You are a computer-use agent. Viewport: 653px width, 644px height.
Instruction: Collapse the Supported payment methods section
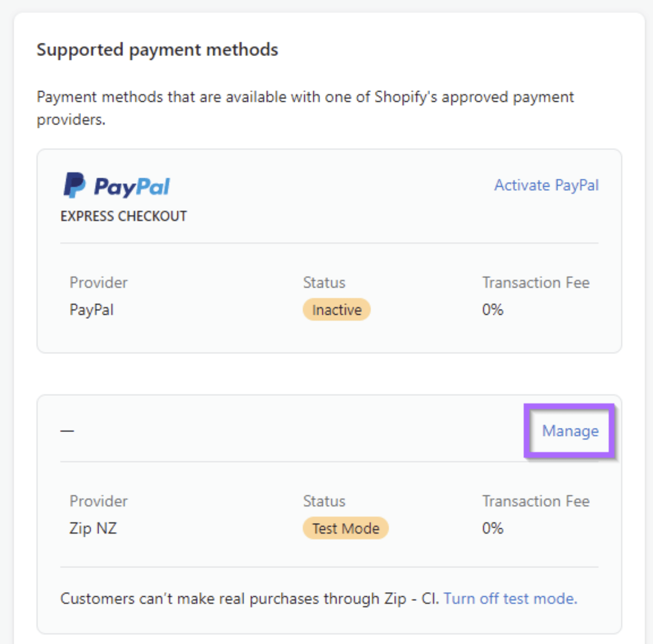pos(158,49)
